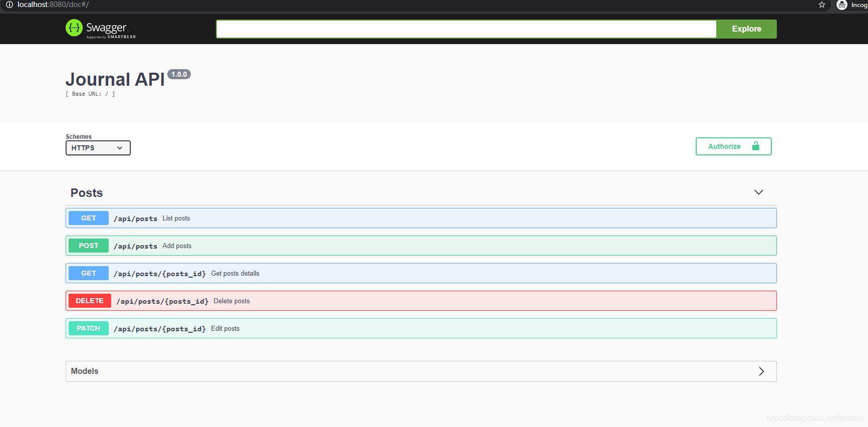Click the green Explore button
The height and width of the screenshot is (427, 868).
click(746, 29)
